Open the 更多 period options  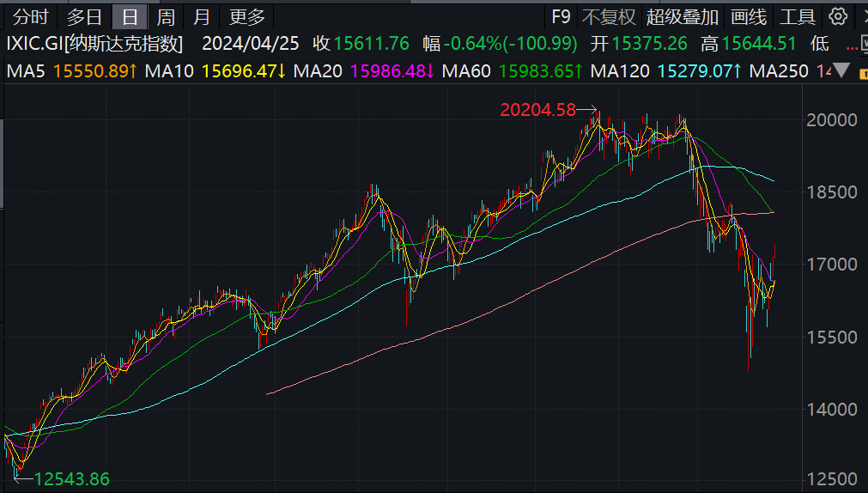coord(247,16)
